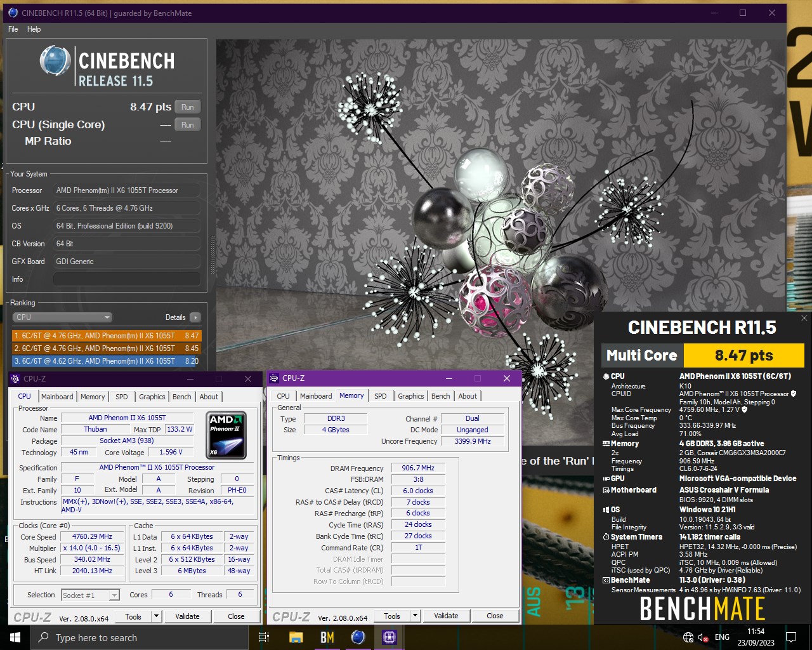Click the ENG language indicator
Screen dimensions: 812x650
722,637
